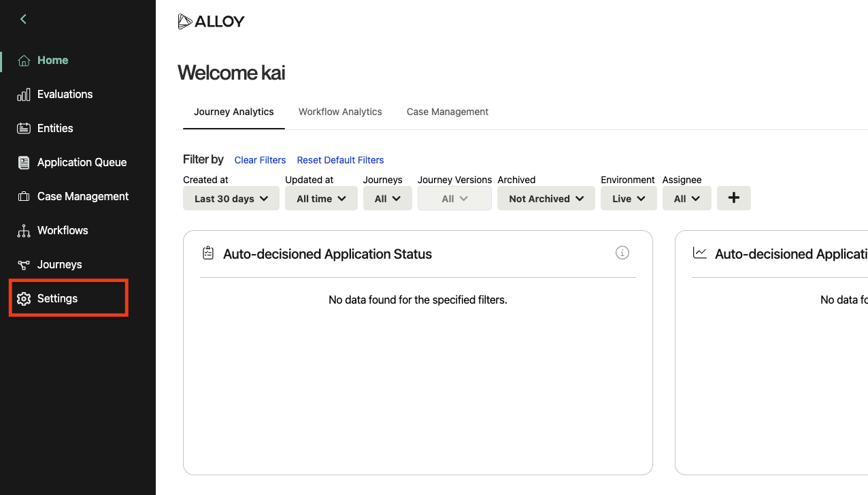Open Journeys page

(x=59, y=265)
